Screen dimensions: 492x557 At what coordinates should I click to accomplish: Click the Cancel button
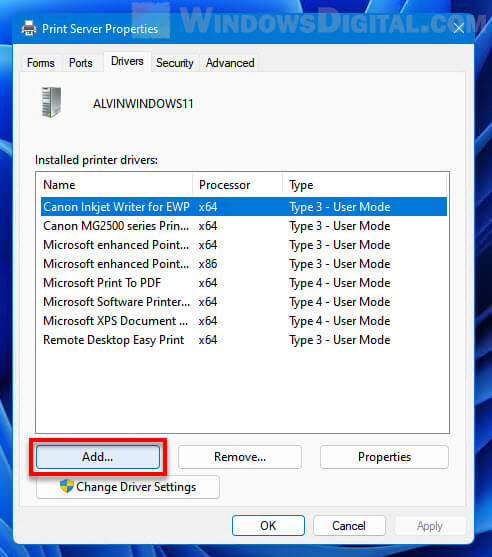coord(349,525)
